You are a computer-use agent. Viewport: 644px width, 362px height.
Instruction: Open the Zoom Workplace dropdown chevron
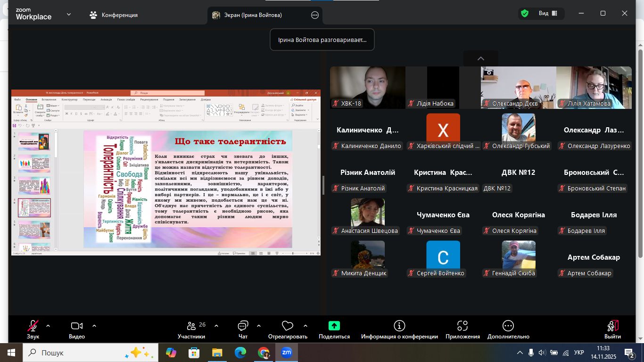click(x=69, y=15)
